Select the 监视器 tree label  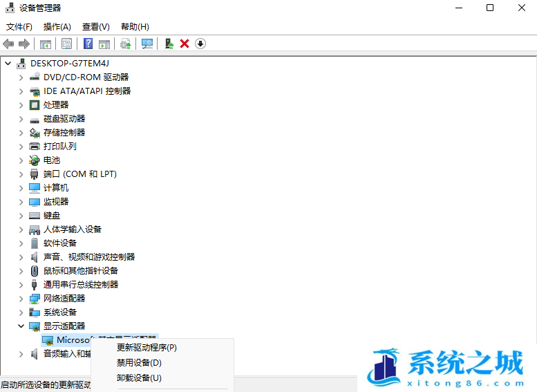(x=56, y=201)
